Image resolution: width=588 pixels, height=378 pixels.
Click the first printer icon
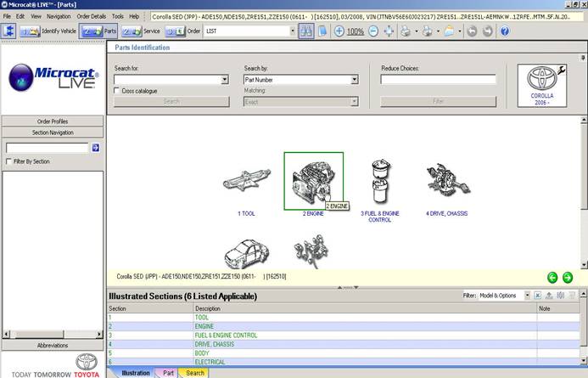(406, 31)
